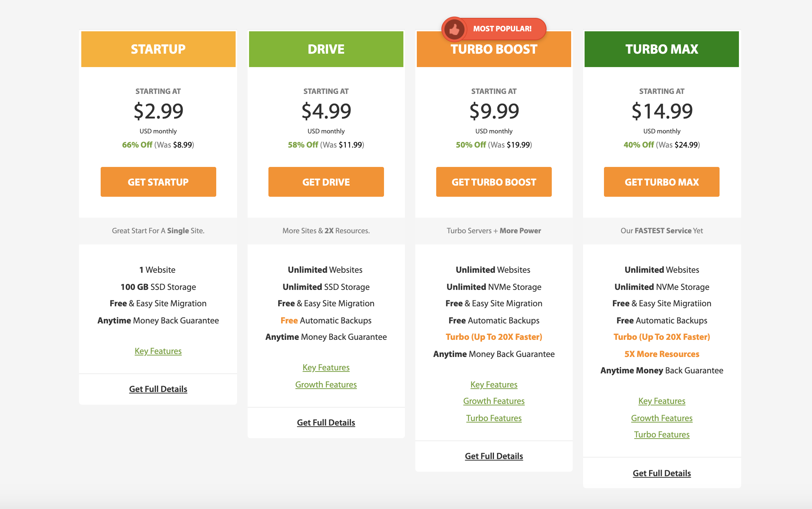Select the GET DRIVE plan button

coord(326,182)
